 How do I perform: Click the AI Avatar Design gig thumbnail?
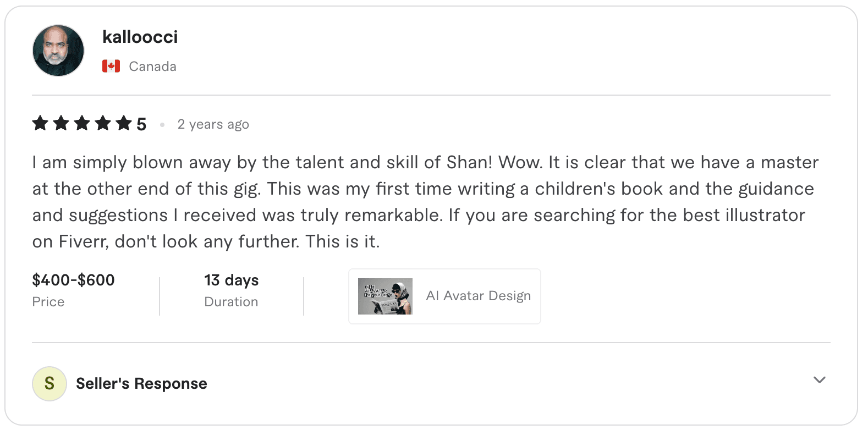tap(386, 296)
